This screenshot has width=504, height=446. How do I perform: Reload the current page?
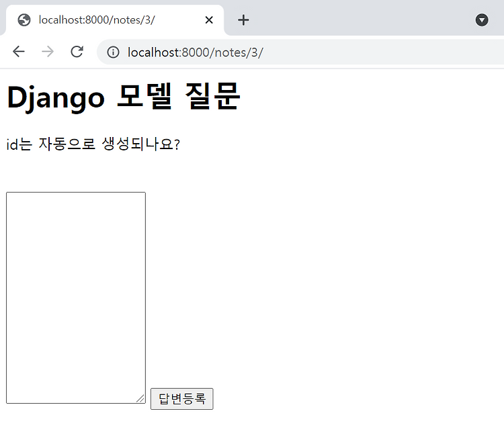(77, 52)
